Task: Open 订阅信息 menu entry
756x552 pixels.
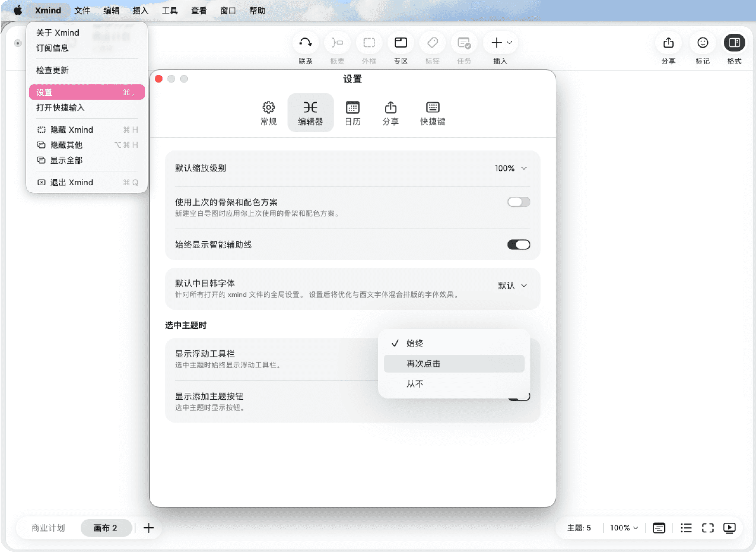Action: coord(87,48)
